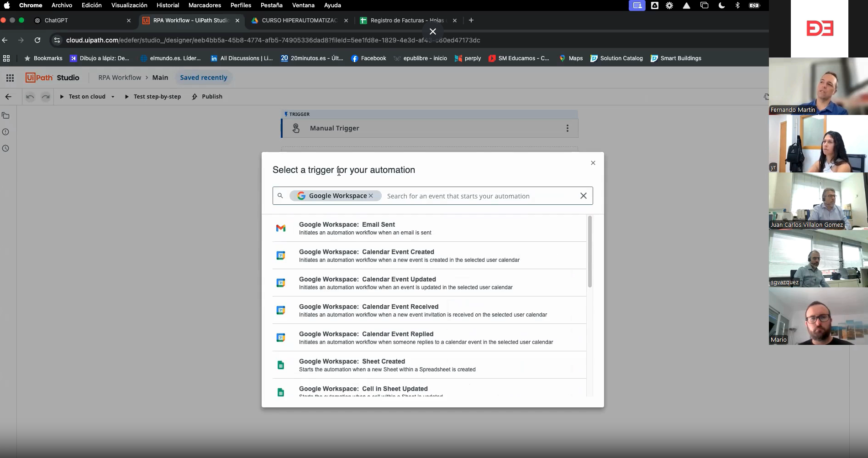Open the Archivo menu
Image resolution: width=868 pixels, height=458 pixels.
point(62,5)
